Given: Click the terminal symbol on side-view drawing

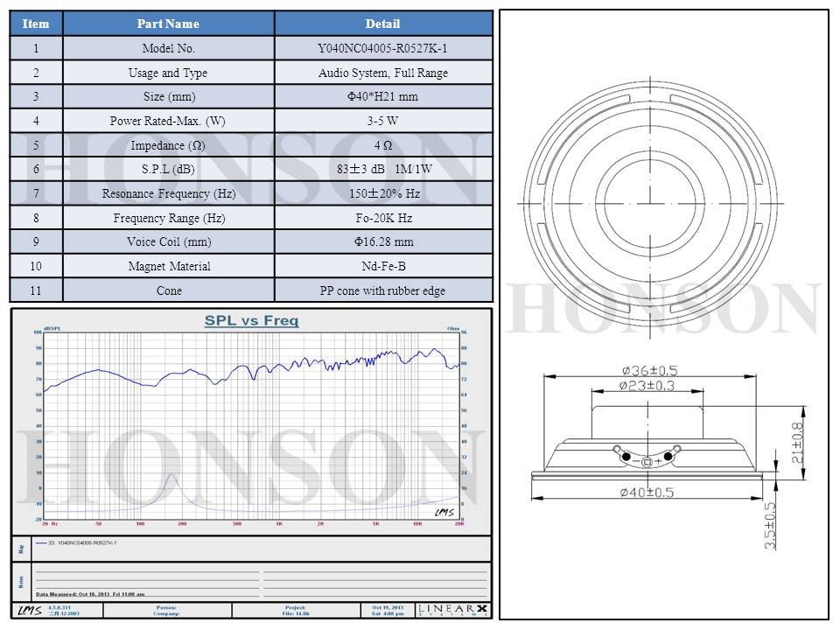Looking at the screenshot, I should click(647, 458).
